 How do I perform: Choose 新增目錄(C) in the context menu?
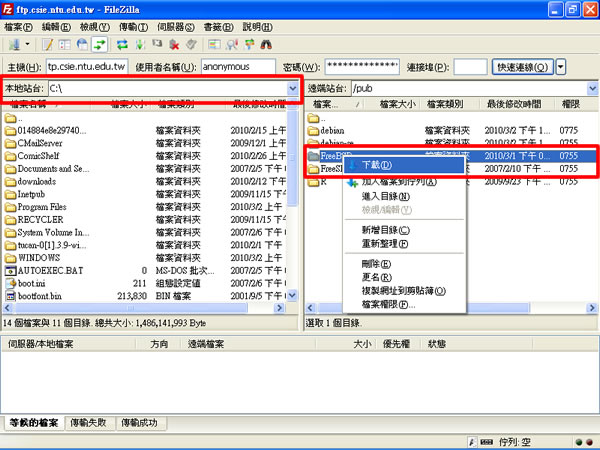(x=404, y=230)
